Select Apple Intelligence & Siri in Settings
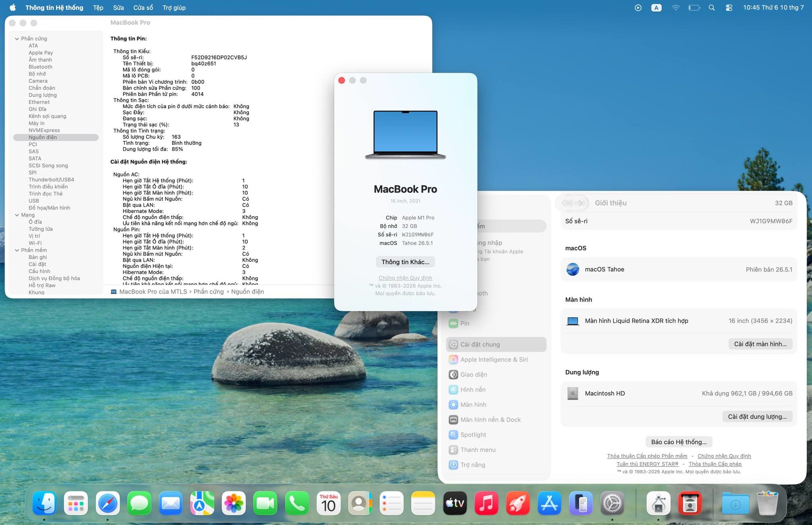The height and width of the screenshot is (525, 812). 496,360
